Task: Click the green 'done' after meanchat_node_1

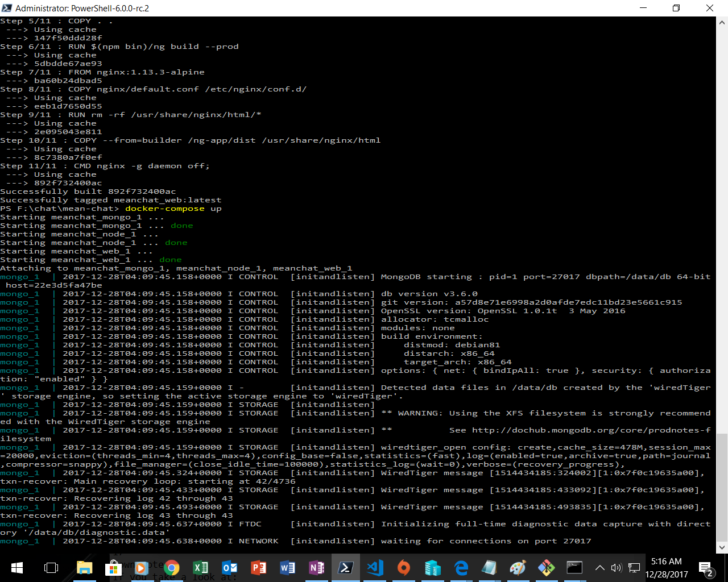Action: pos(176,243)
